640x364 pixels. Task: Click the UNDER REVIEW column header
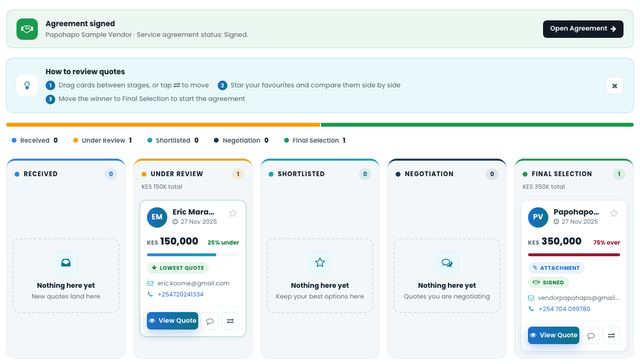[x=177, y=174]
